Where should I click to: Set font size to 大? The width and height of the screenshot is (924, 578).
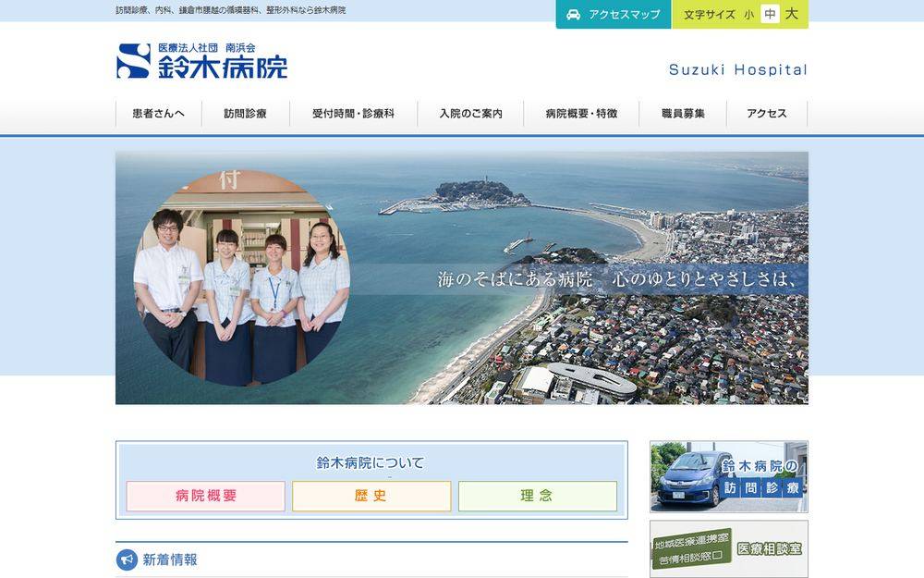coord(792,14)
